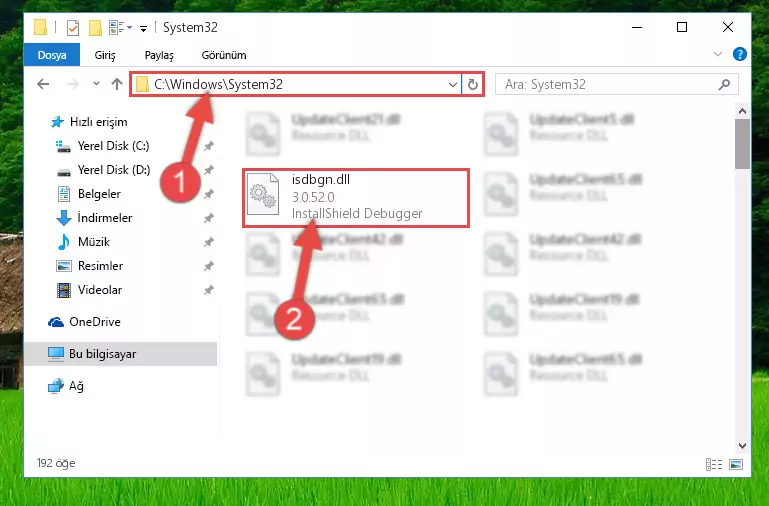The image size is (769, 506).
Task: Click the isdbgn.dll gear file icon
Action: [x=263, y=194]
